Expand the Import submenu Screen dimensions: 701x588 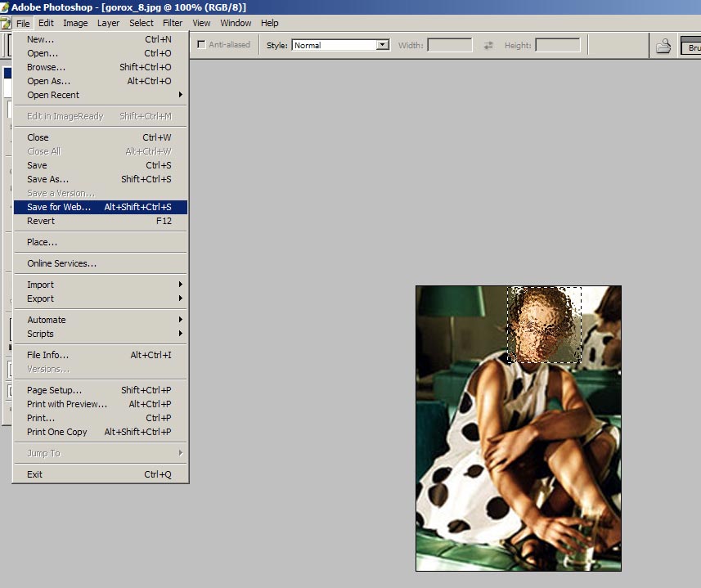click(101, 285)
